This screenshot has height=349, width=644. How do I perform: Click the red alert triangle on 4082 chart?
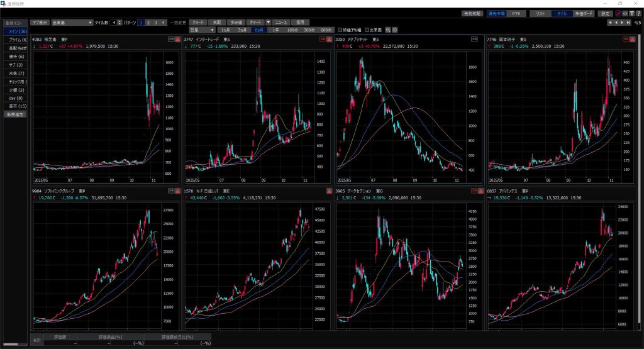[178, 39]
